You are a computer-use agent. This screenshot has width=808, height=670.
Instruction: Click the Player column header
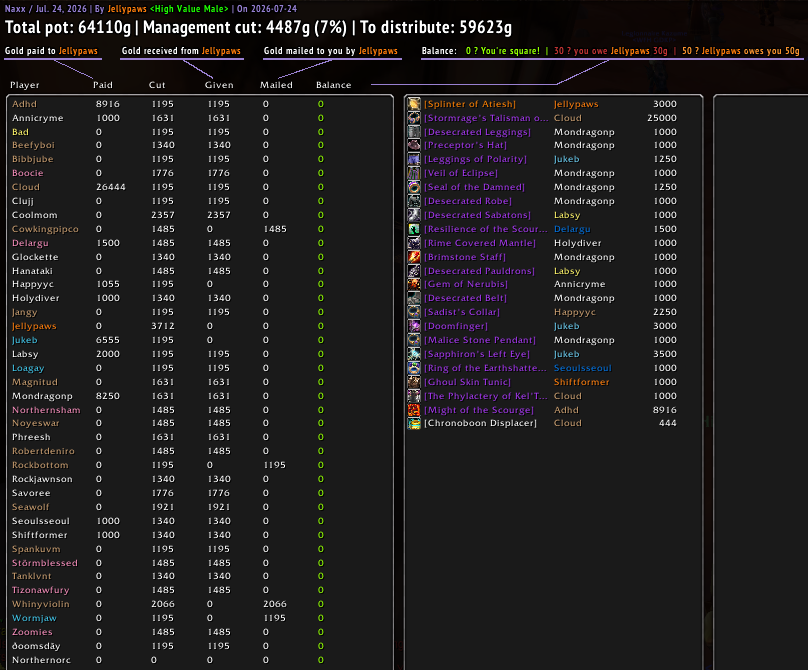click(x=25, y=85)
